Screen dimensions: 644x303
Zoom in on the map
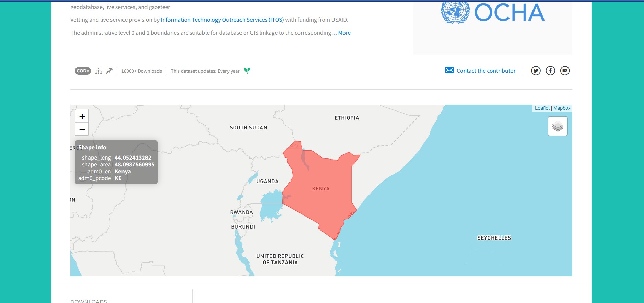tap(82, 116)
